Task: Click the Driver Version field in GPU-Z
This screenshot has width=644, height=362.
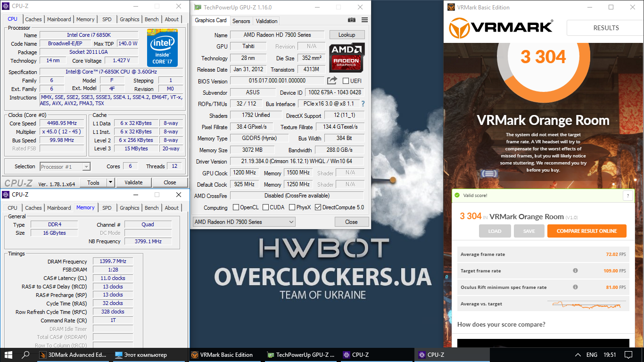Action: (297, 162)
